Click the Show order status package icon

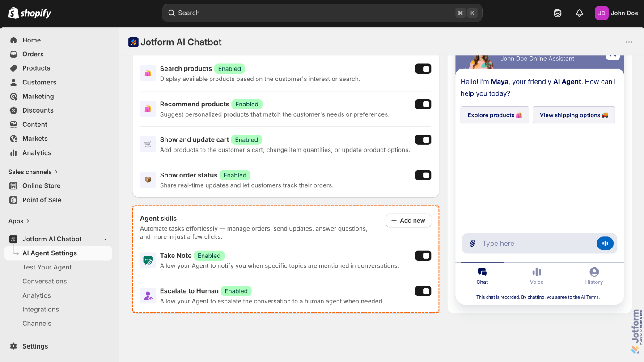pyautogui.click(x=148, y=179)
